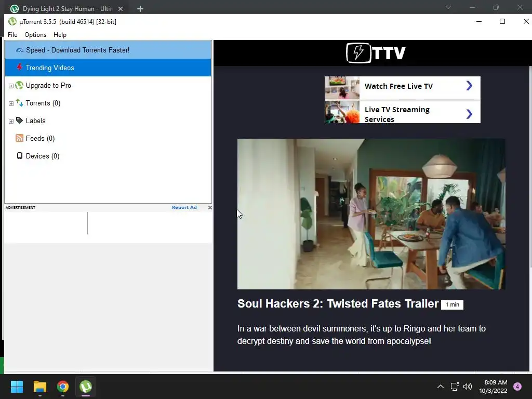Screen dimensions: 532x399
Task: Click arrow next to Watch Free Live TV
Action: [x=469, y=86]
